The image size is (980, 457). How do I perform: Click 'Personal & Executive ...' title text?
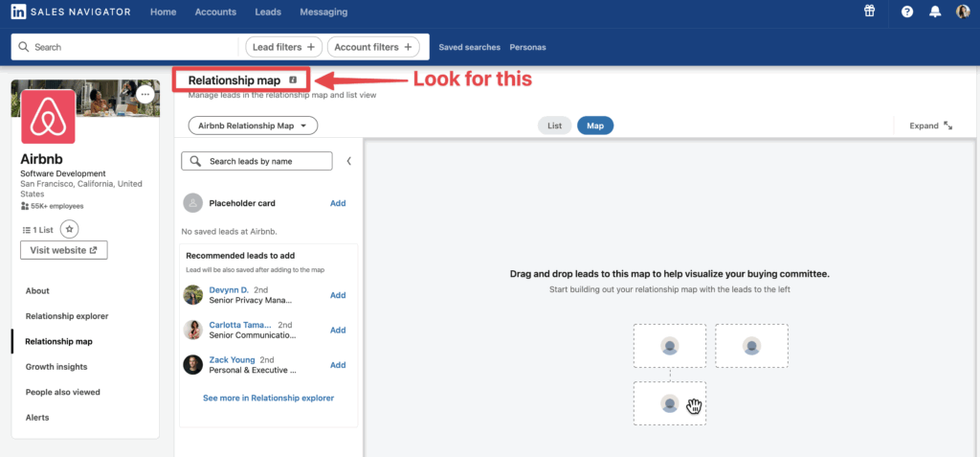click(253, 370)
